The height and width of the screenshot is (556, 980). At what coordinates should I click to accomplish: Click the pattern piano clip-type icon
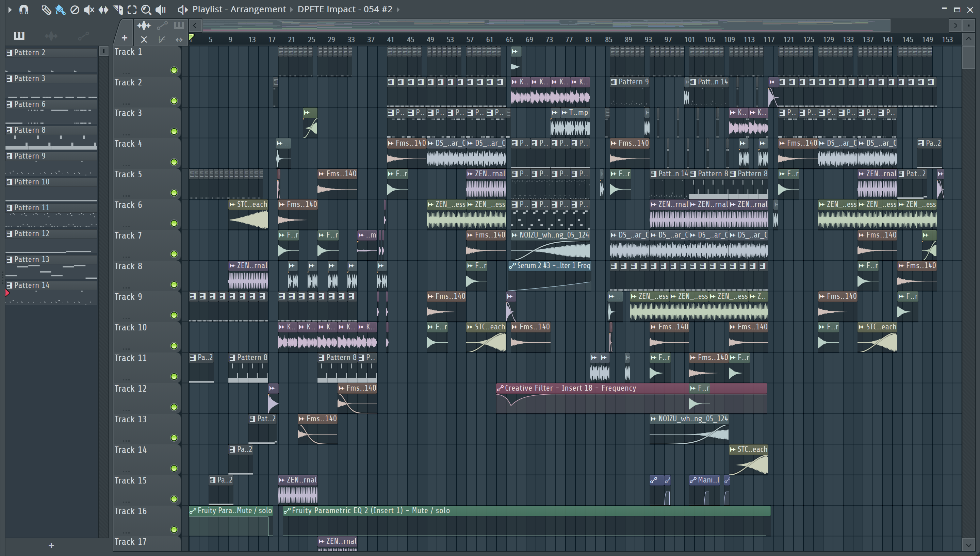(179, 26)
